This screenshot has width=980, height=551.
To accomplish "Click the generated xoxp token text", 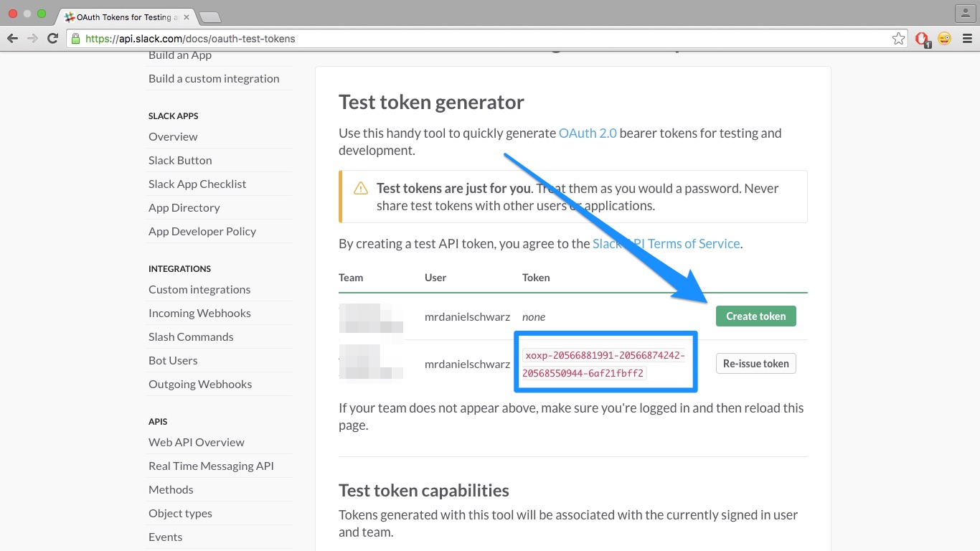I will coord(605,364).
